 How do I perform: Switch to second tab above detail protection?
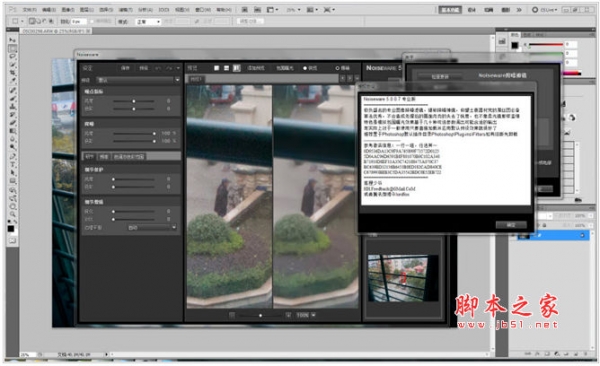point(104,157)
